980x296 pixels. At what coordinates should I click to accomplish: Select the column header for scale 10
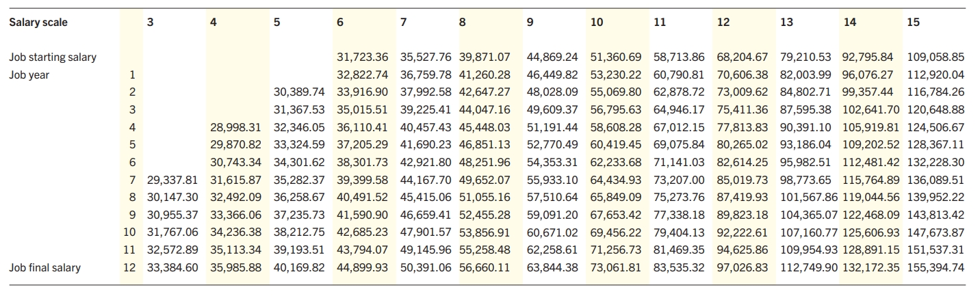596,23
